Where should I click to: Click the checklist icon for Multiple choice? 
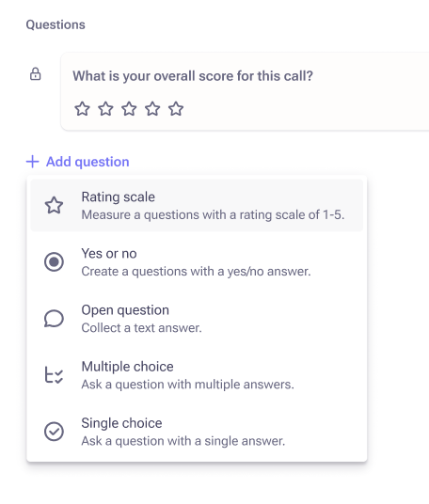54,375
